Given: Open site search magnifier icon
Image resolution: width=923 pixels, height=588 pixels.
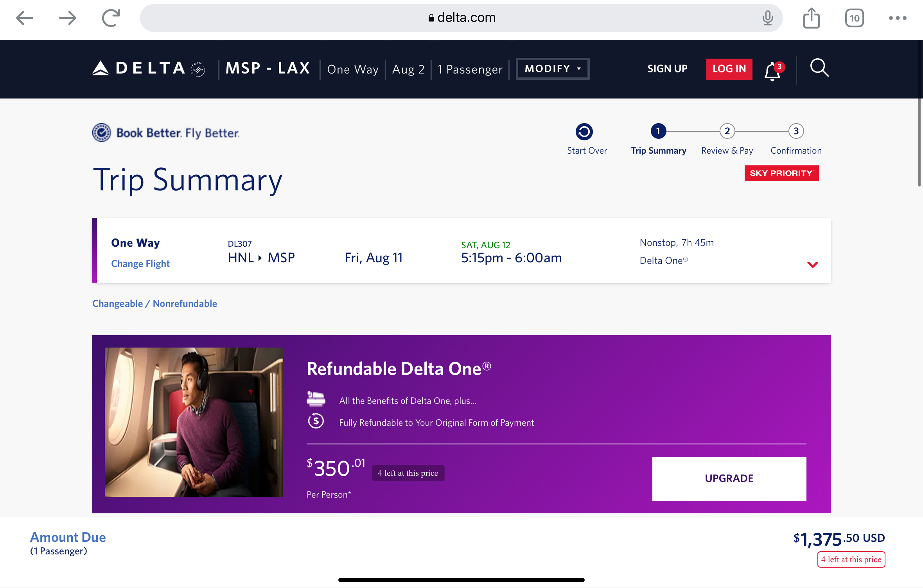Looking at the screenshot, I should (x=819, y=68).
